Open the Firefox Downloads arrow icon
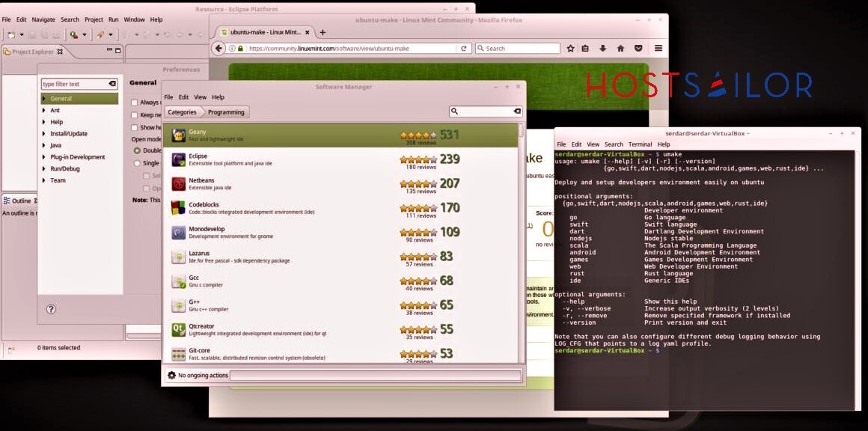868x431 pixels. click(x=603, y=49)
